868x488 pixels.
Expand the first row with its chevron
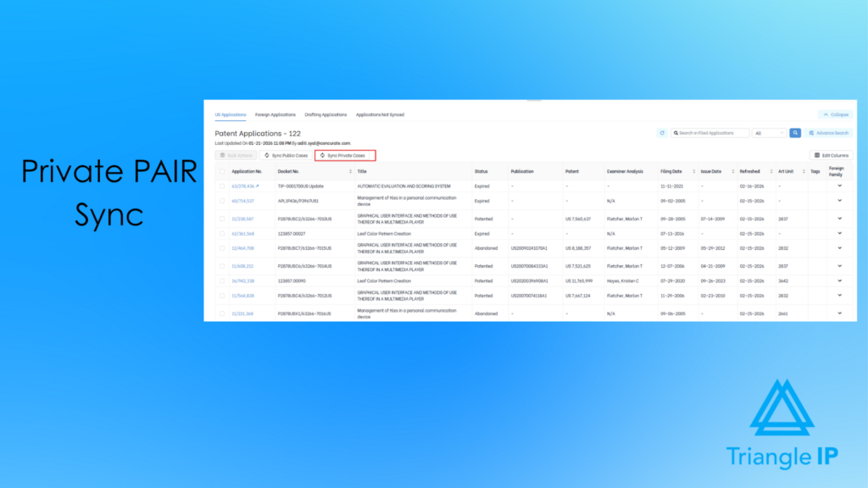pyautogui.click(x=839, y=186)
